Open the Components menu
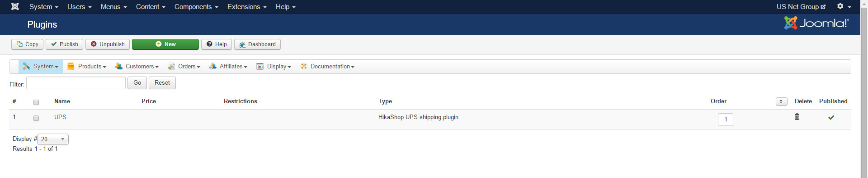Viewport: 868px width, 178px height. pos(196,7)
